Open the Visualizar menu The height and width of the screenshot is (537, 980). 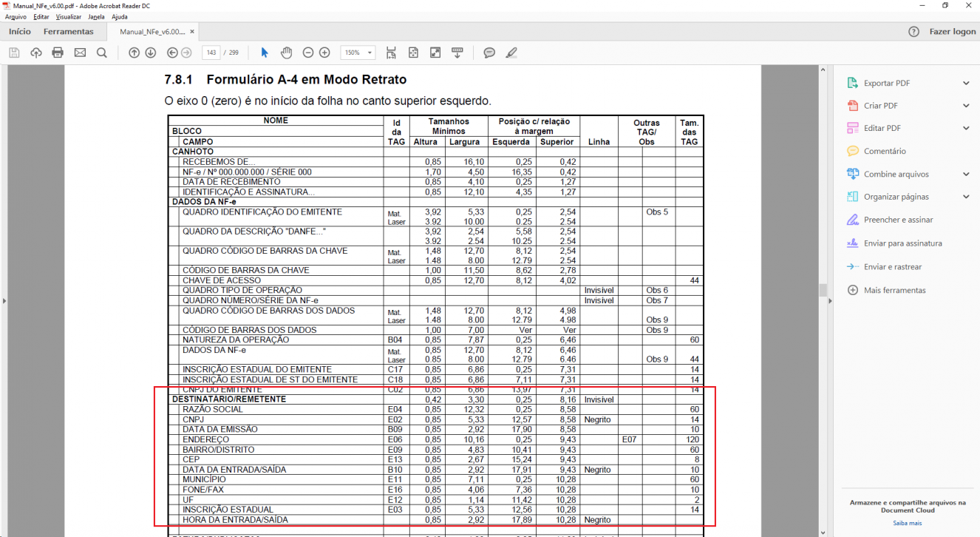[x=69, y=16]
